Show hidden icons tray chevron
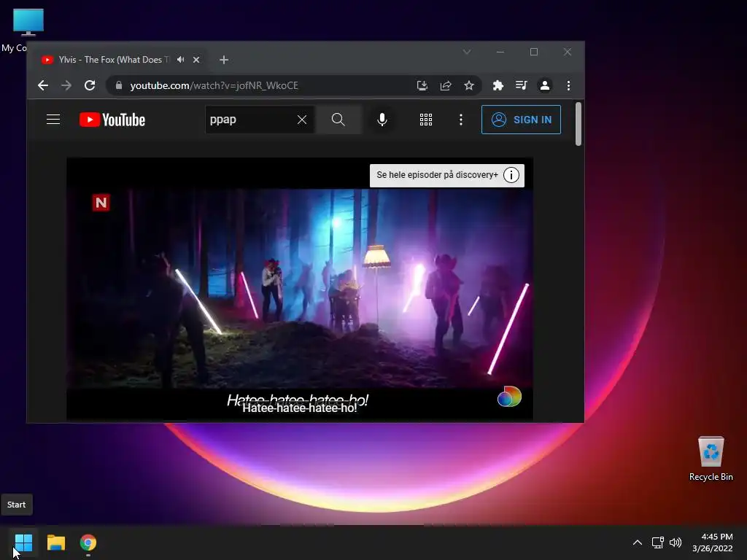This screenshot has height=560, width=747. point(637,542)
